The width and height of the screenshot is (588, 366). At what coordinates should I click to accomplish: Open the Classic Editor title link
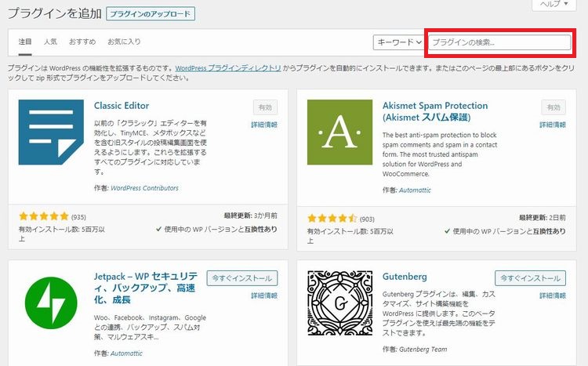(122, 106)
